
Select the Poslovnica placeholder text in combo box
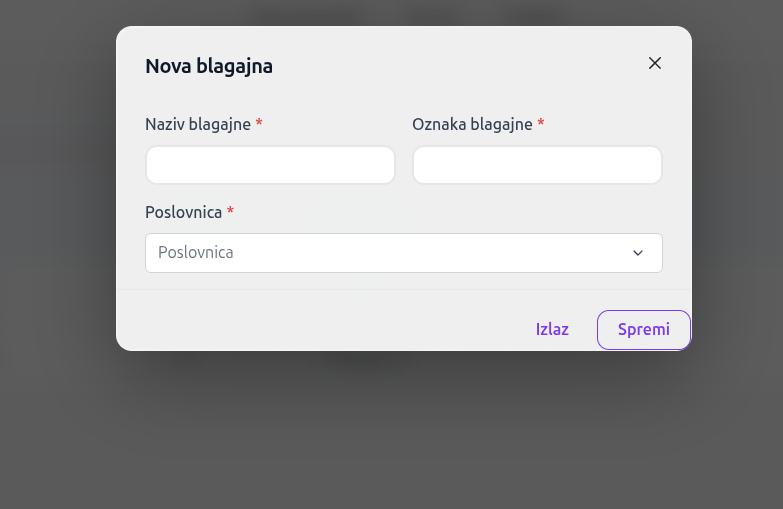pos(196,253)
